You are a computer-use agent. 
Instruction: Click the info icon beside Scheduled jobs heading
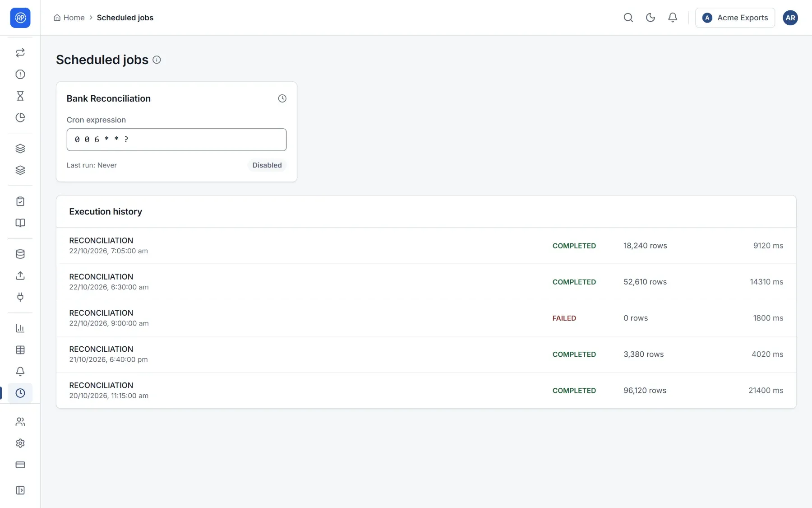coord(157,60)
